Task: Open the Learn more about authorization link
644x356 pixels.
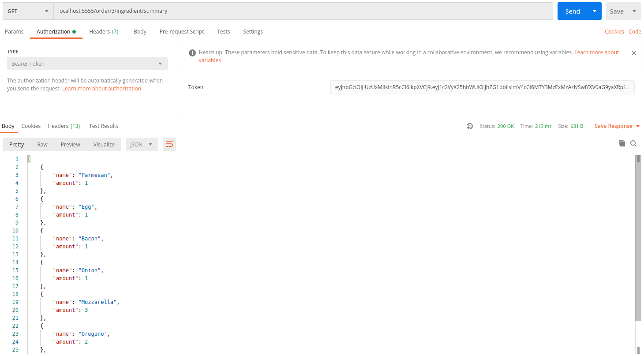Action: [101, 89]
